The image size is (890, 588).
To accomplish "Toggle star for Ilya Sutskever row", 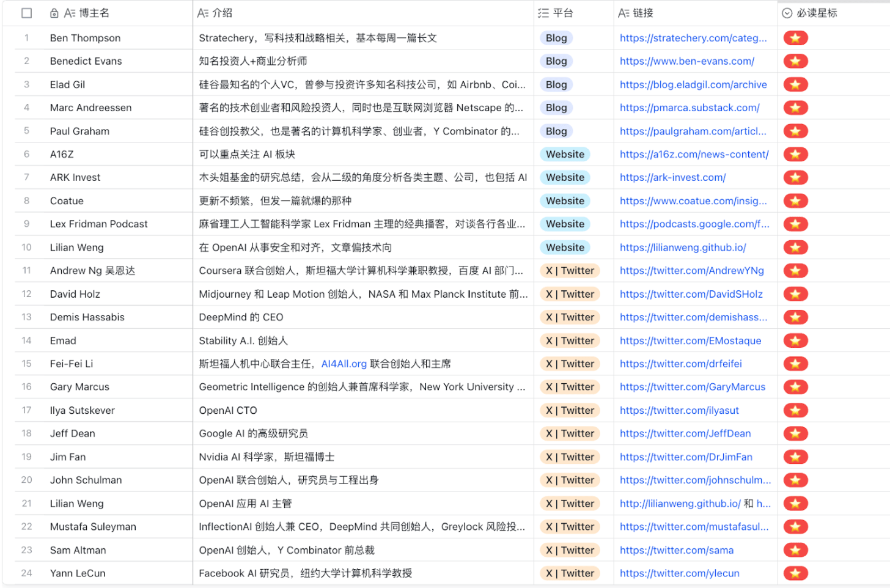I will 795,410.
